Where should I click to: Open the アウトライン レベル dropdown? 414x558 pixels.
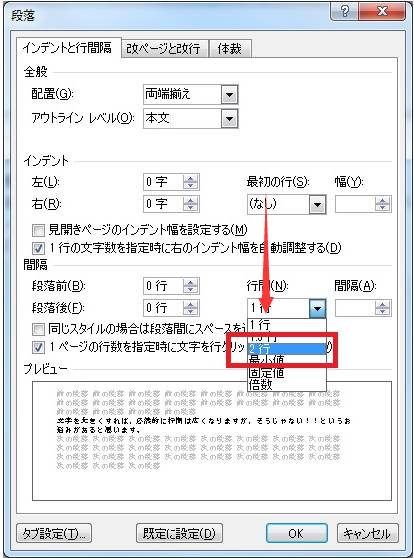coord(229,119)
